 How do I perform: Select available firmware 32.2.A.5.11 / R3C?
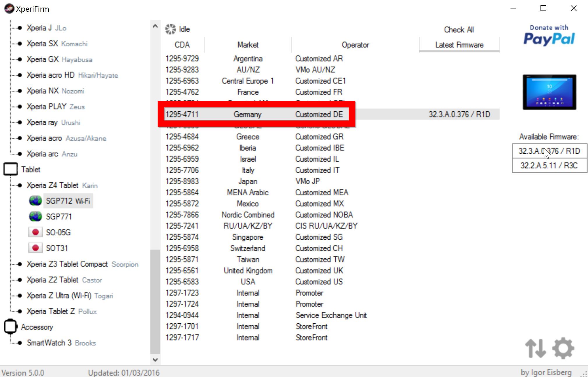550,166
